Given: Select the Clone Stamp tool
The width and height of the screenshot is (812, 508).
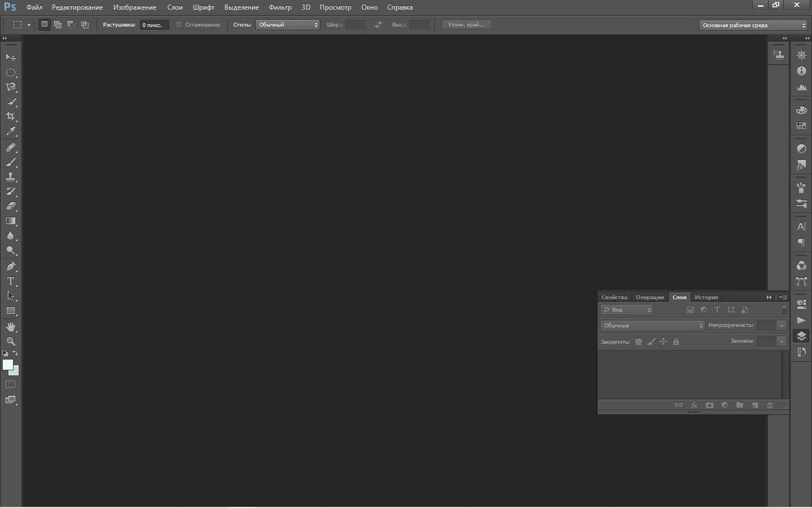Looking at the screenshot, I should click(x=11, y=177).
